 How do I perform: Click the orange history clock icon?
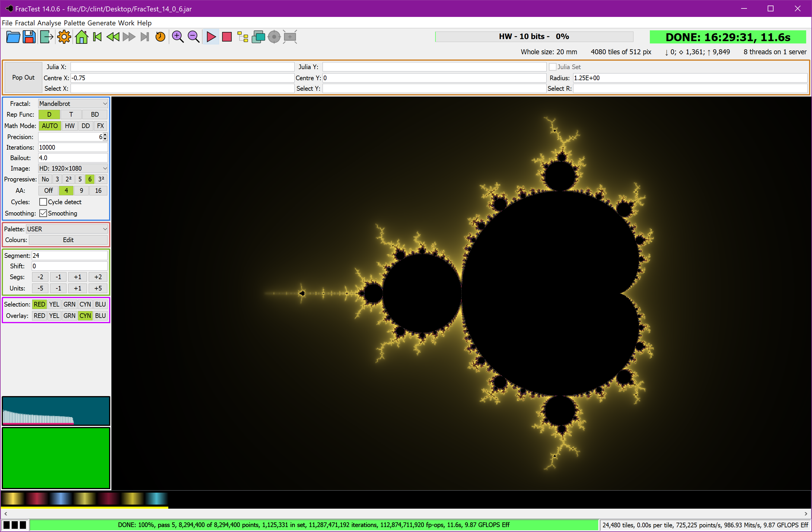tap(160, 37)
